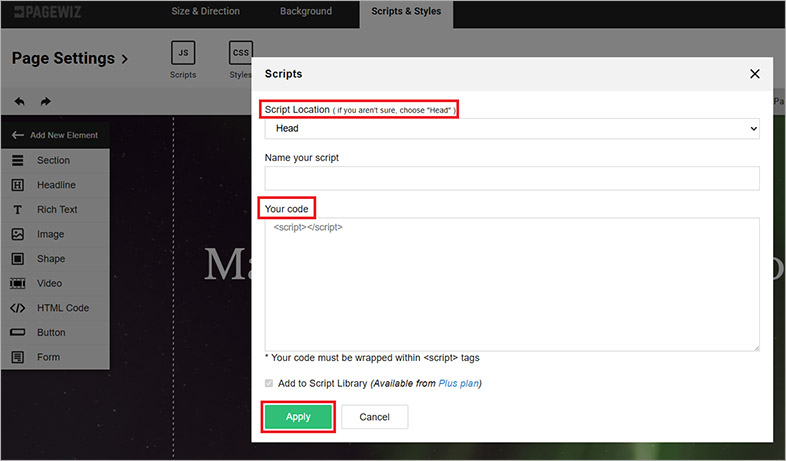This screenshot has width=786, height=461.
Task: Open the Plus plan link
Action: click(459, 383)
